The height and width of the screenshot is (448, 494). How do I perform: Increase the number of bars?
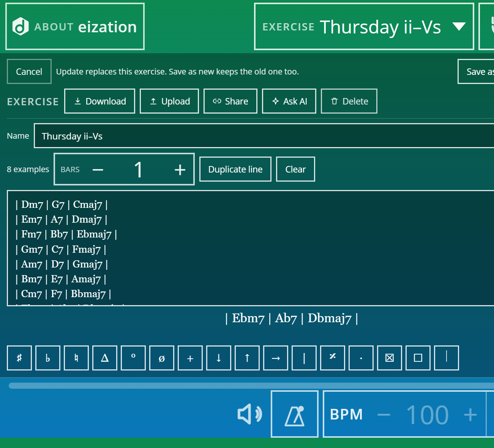point(180,169)
